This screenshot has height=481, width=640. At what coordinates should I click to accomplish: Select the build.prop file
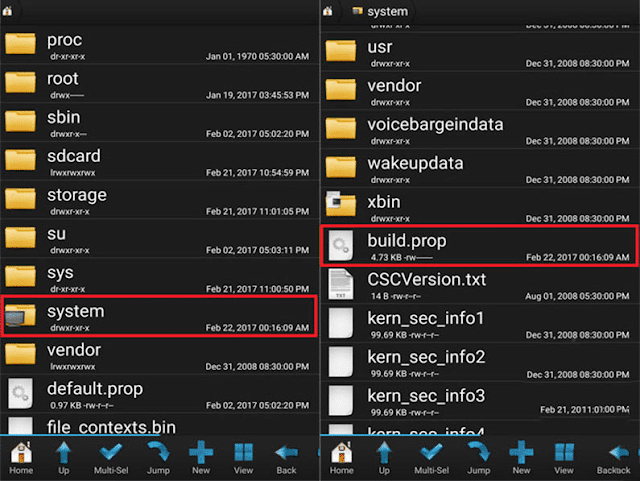480,246
